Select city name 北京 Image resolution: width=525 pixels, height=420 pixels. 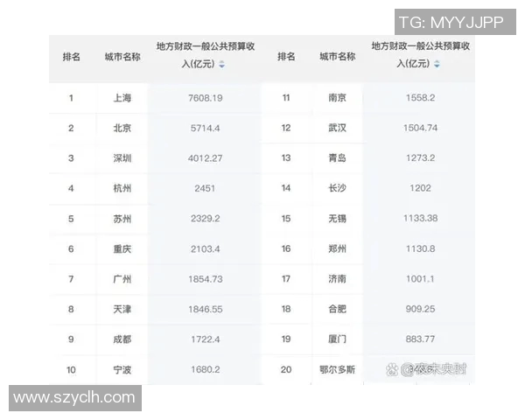click(x=122, y=129)
